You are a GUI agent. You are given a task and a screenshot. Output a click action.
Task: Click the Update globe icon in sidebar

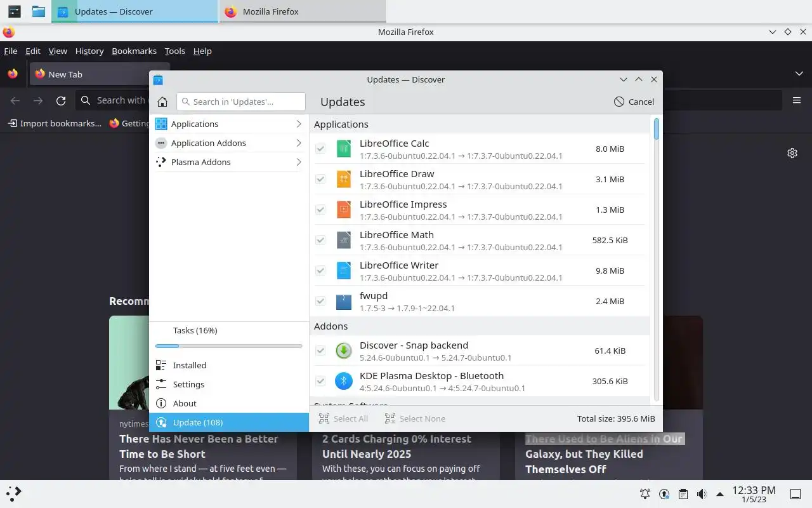point(161,422)
